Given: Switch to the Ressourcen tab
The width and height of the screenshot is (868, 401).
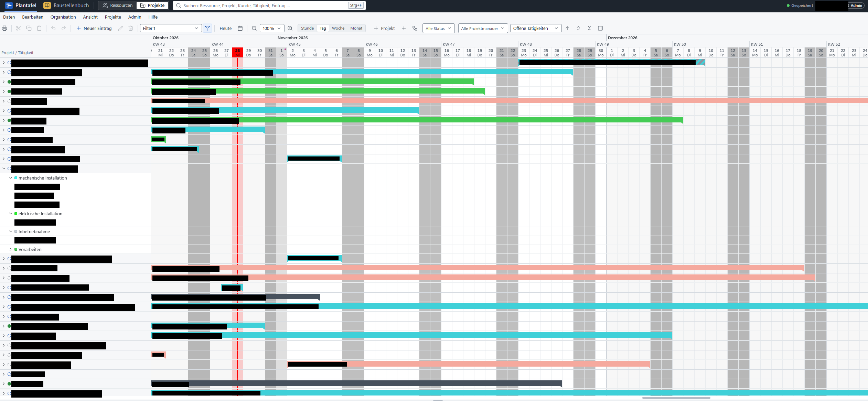Looking at the screenshot, I should [x=118, y=6].
